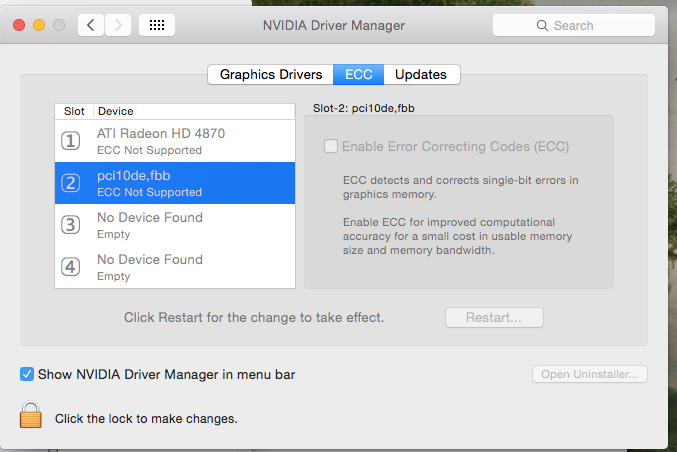Screen dimensions: 677x452
Task: Click the magnifier icon in Search
Action: pyautogui.click(x=542, y=25)
